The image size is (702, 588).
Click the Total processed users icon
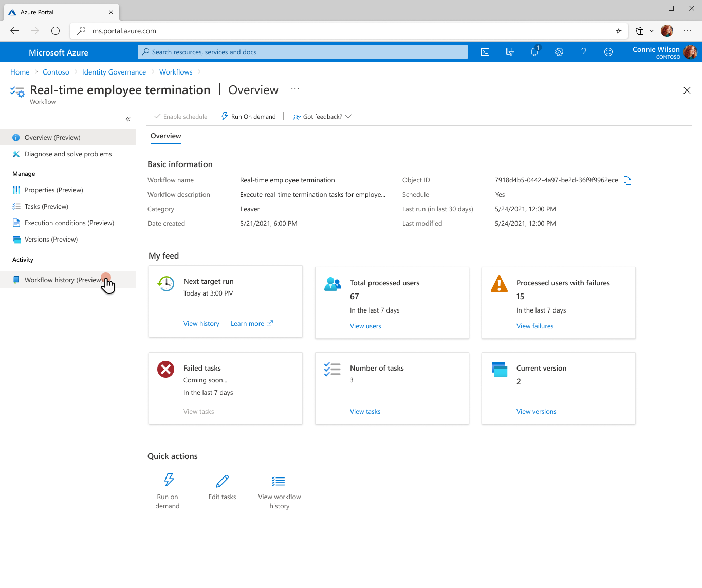point(332,284)
